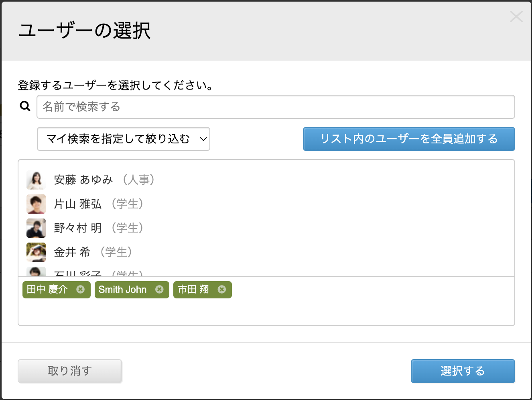
Task: Select 片山 雅弘's avatar
Action: pos(36,204)
